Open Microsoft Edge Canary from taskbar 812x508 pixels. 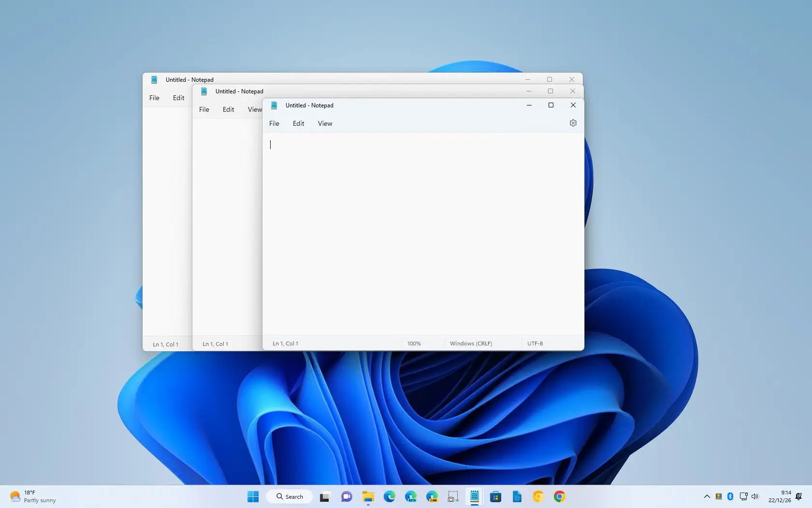pyautogui.click(x=432, y=496)
